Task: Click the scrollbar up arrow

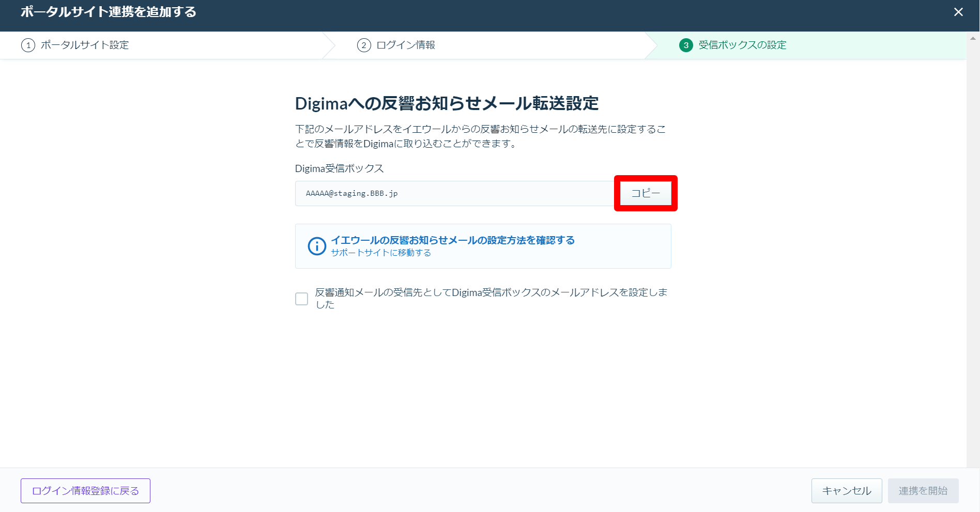Action: (973, 38)
